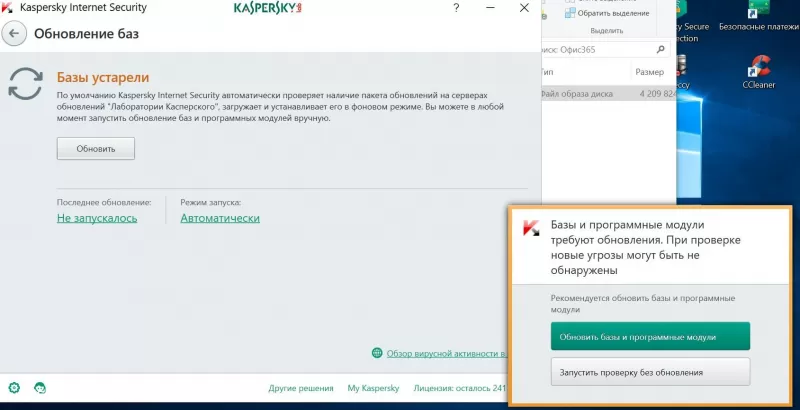Screen dimensions: 800x410
Task: Open the Автоматически run mode link
Action: (x=220, y=218)
